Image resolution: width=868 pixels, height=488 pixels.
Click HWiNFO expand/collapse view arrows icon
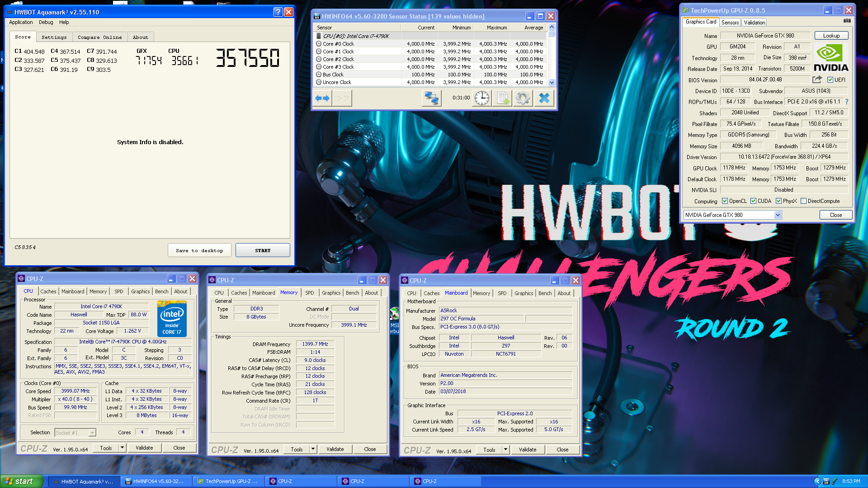322,98
